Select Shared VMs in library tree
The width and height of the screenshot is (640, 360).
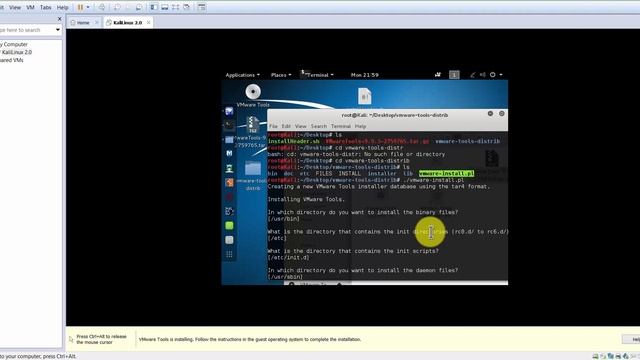coord(12,60)
